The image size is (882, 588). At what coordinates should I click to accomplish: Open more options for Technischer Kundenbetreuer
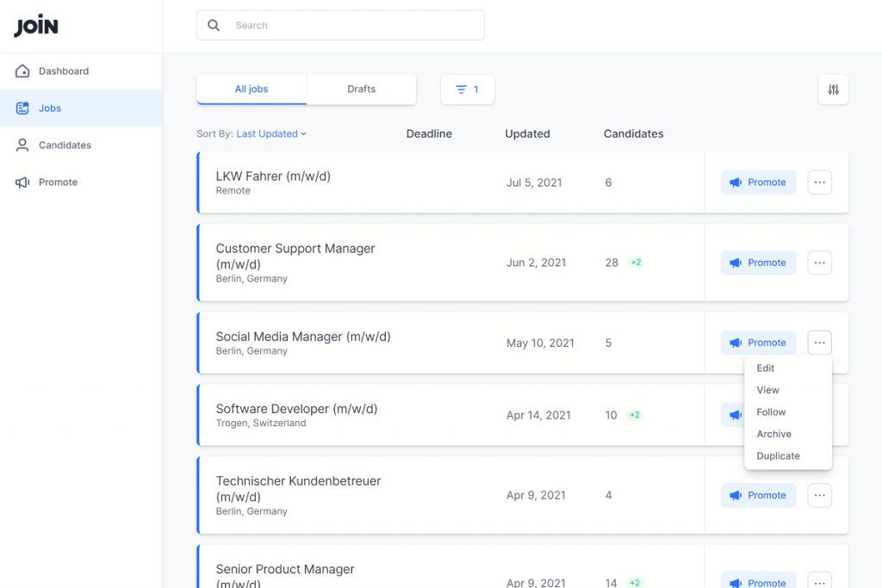[x=819, y=495]
